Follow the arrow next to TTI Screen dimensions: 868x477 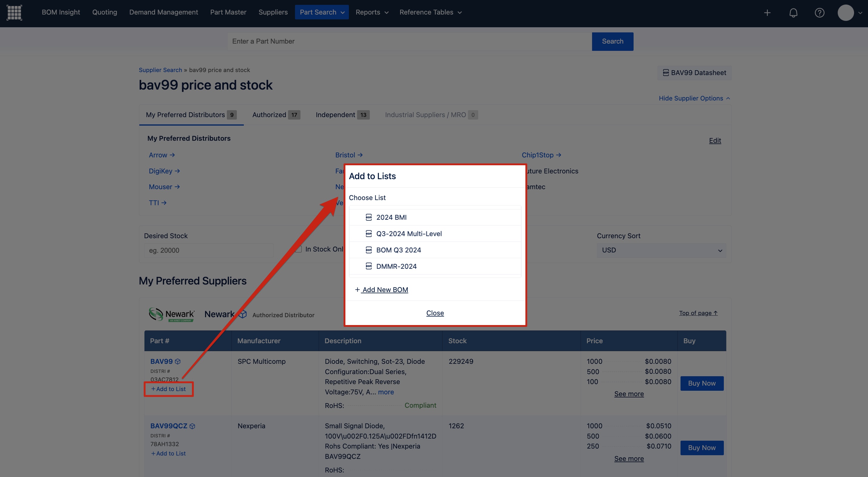(164, 203)
